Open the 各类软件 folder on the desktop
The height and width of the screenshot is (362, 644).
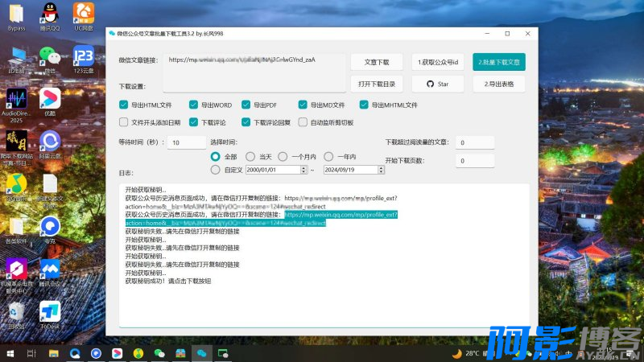(x=16, y=231)
